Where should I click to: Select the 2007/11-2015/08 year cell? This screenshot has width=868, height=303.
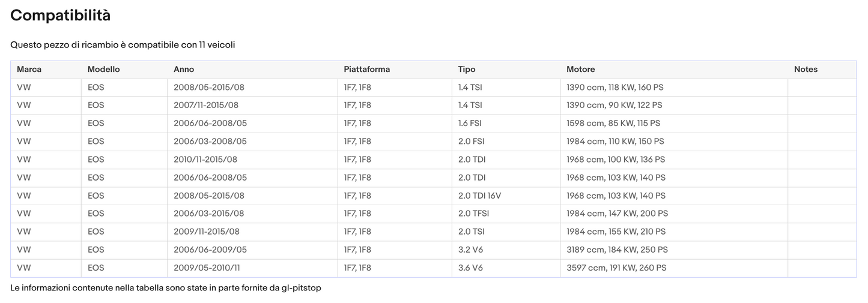[206, 106]
